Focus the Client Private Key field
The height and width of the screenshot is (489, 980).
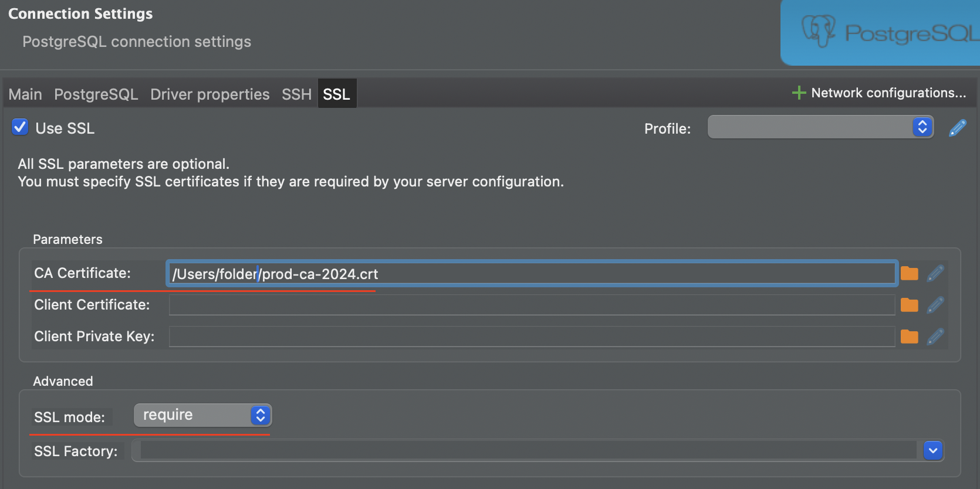(531, 337)
